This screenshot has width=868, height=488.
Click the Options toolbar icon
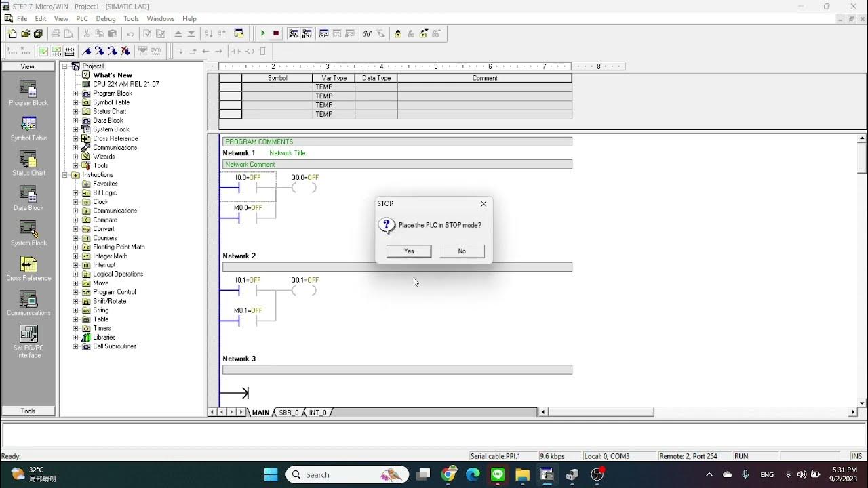[x=239, y=33]
